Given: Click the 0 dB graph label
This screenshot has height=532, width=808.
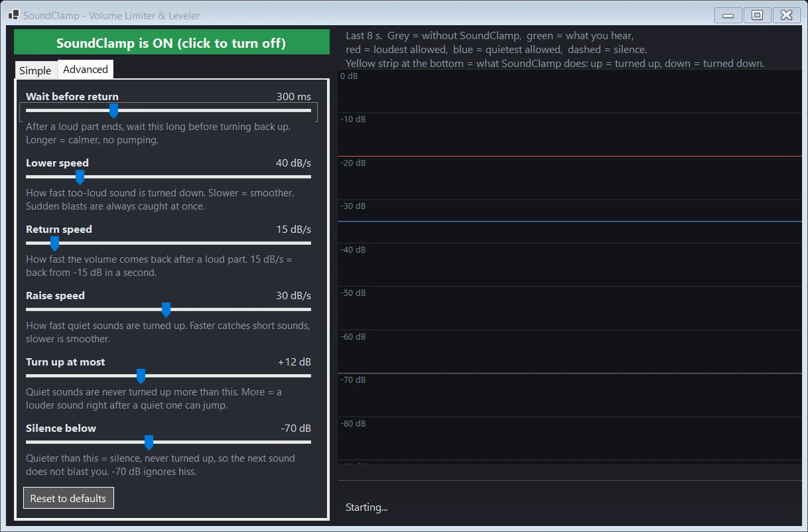Looking at the screenshot, I should click(349, 76).
